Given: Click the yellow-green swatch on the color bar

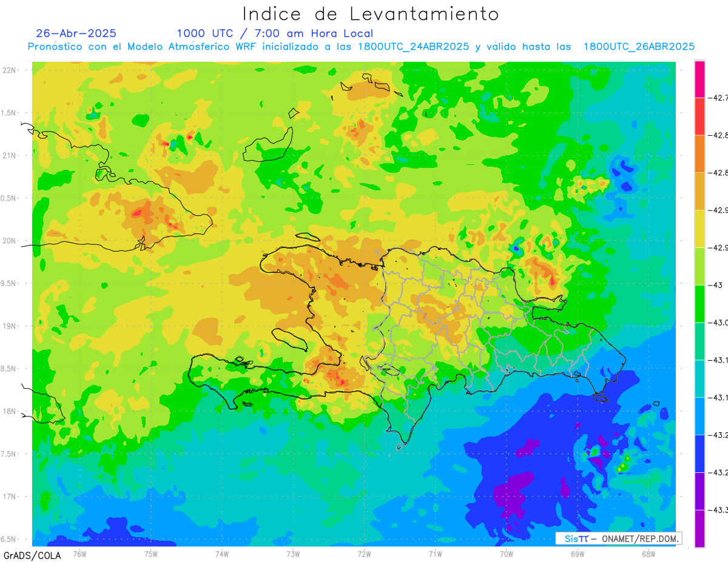Looking at the screenshot, I should coord(699,266).
